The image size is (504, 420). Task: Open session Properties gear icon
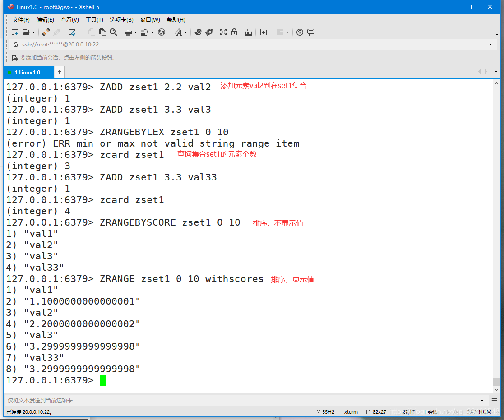pos(72,32)
